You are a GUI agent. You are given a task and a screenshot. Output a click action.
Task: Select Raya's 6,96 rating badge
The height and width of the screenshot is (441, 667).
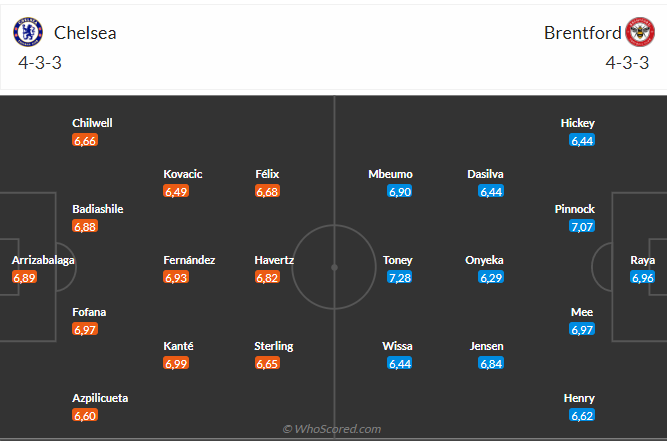point(643,277)
